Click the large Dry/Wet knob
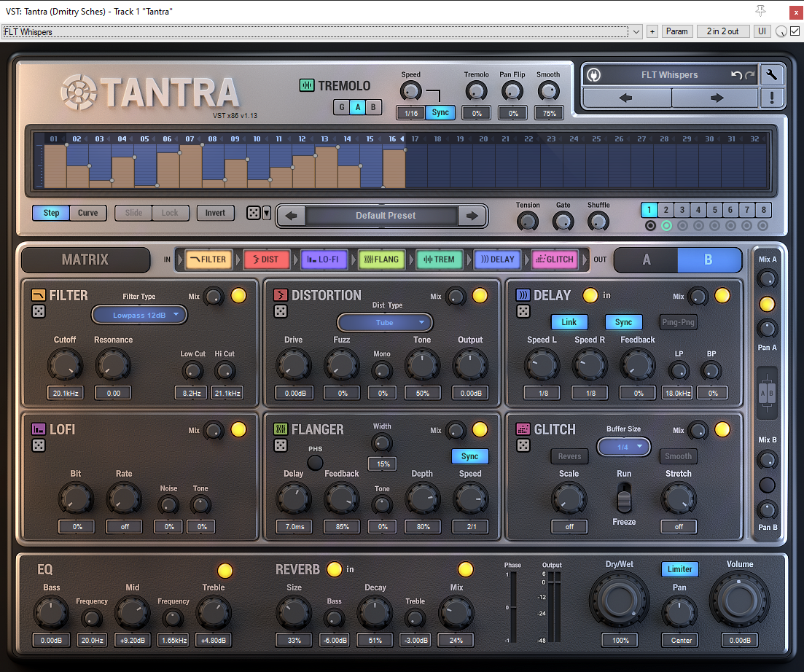 click(x=620, y=600)
